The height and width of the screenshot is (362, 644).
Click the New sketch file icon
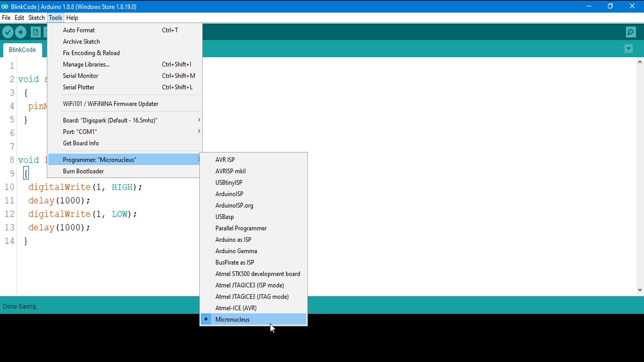tap(35, 32)
